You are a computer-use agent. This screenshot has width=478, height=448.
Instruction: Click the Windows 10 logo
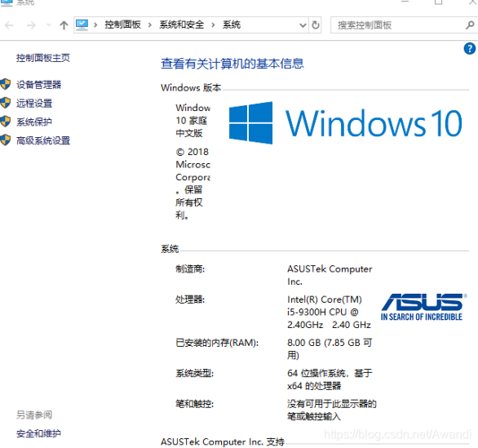(x=346, y=123)
